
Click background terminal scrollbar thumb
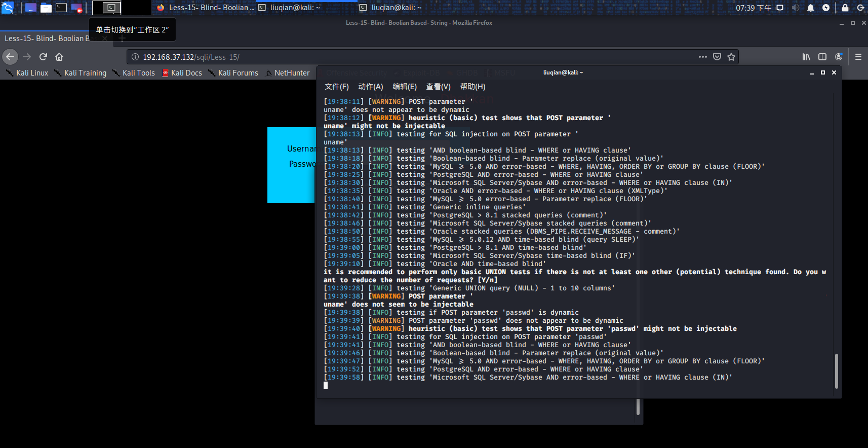click(x=638, y=407)
